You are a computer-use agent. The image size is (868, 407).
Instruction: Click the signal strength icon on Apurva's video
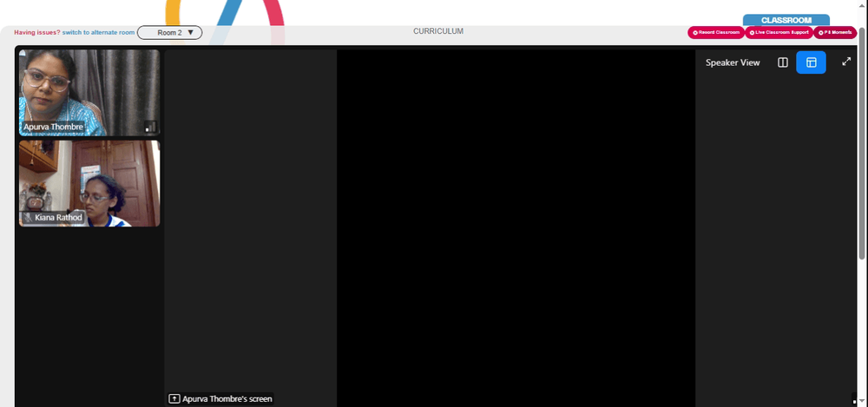tap(150, 127)
